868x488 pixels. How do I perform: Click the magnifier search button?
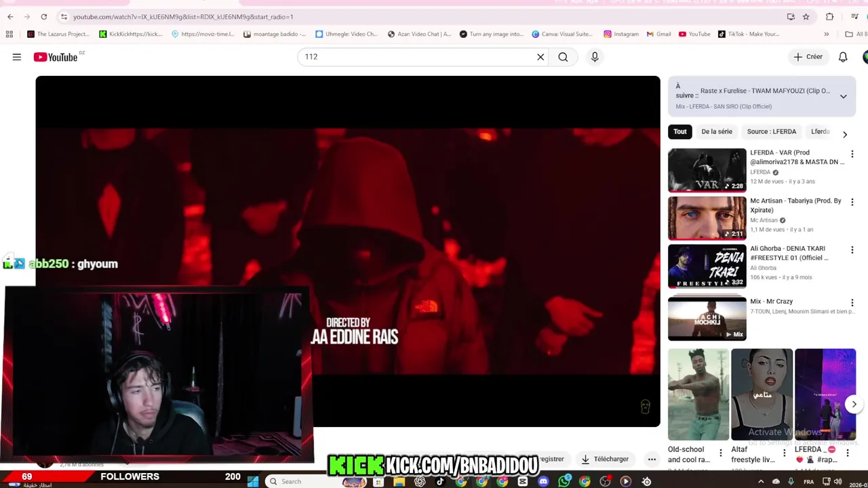tap(563, 57)
